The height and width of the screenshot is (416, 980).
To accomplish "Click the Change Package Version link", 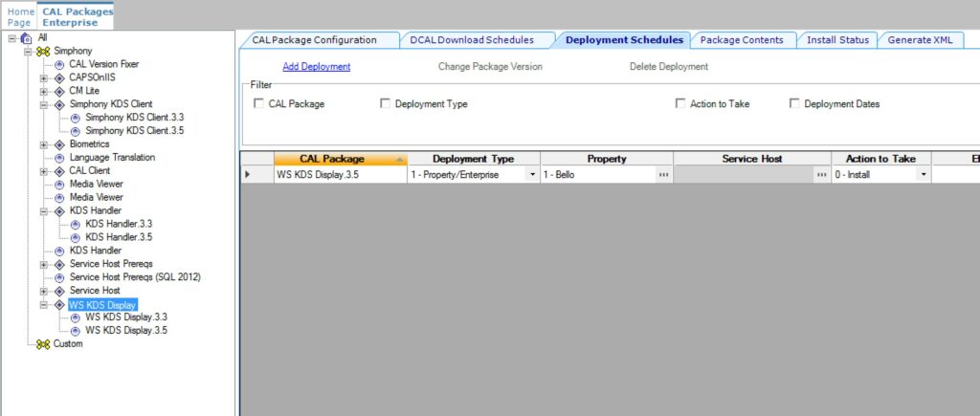I will tap(490, 66).
